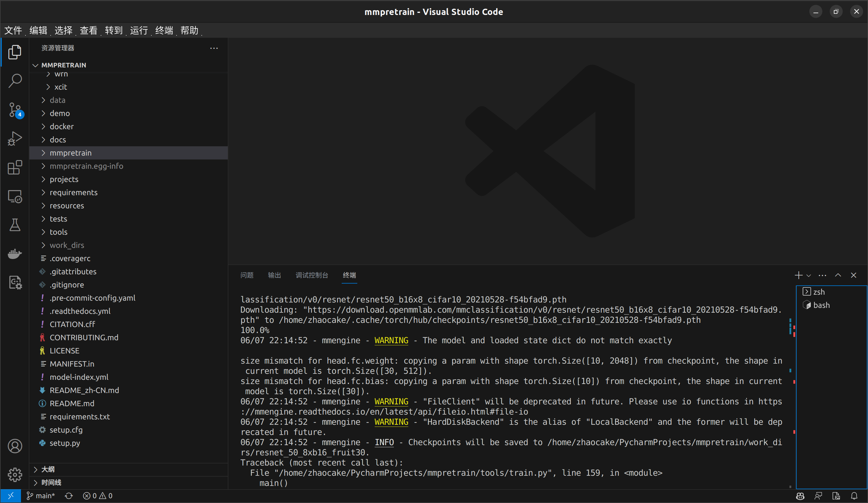The height and width of the screenshot is (503, 868).
Task: Open errors and warnings count in status bar
Action: pos(98,496)
